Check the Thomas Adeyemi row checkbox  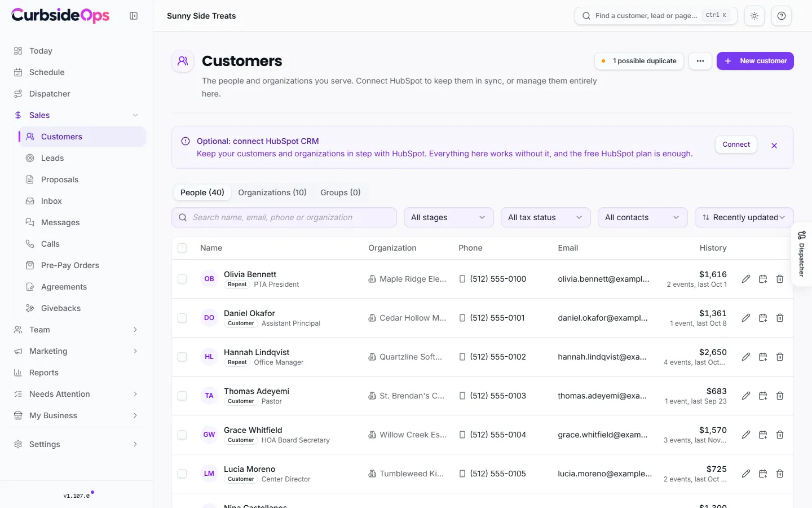[182, 396]
